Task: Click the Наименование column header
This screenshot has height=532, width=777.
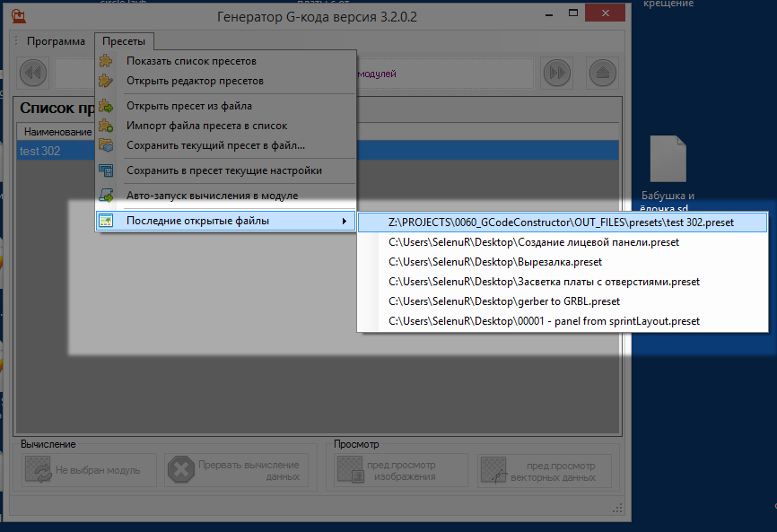Action: 57,132
